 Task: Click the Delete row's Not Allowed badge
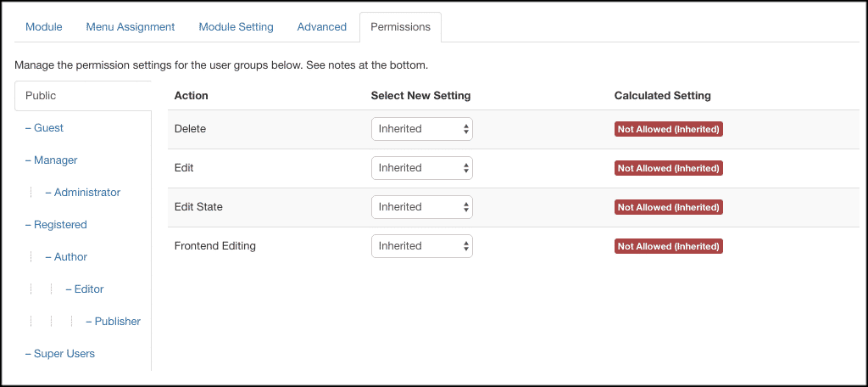coord(668,130)
